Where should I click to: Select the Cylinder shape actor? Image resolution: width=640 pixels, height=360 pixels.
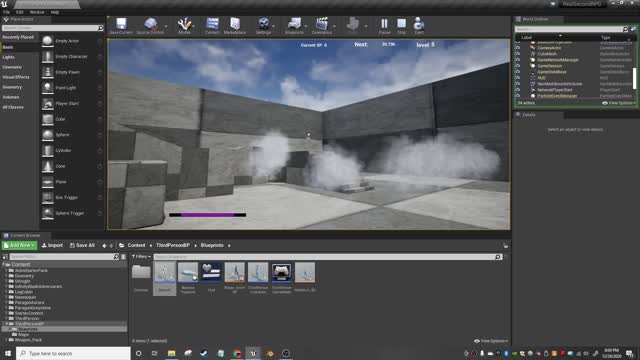coord(72,151)
